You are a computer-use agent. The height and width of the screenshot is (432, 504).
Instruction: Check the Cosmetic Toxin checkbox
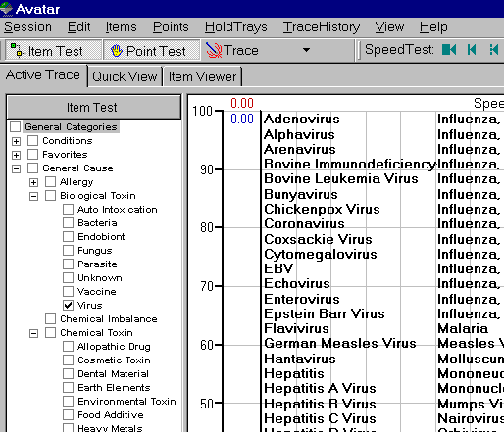[x=68, y=360]
